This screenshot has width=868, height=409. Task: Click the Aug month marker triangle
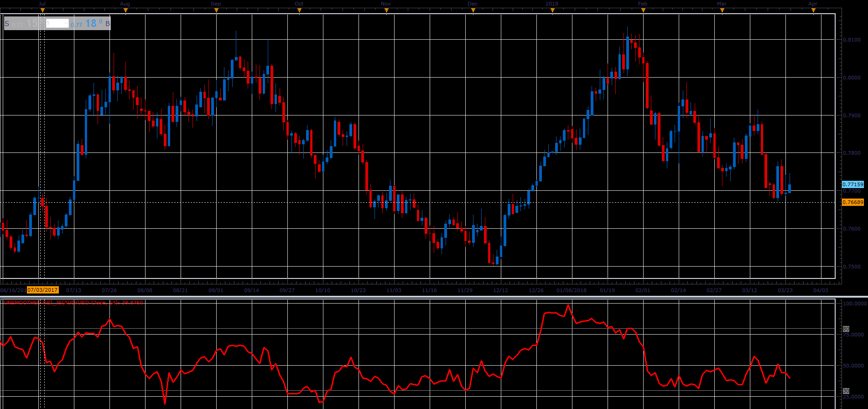coord(125,11)
